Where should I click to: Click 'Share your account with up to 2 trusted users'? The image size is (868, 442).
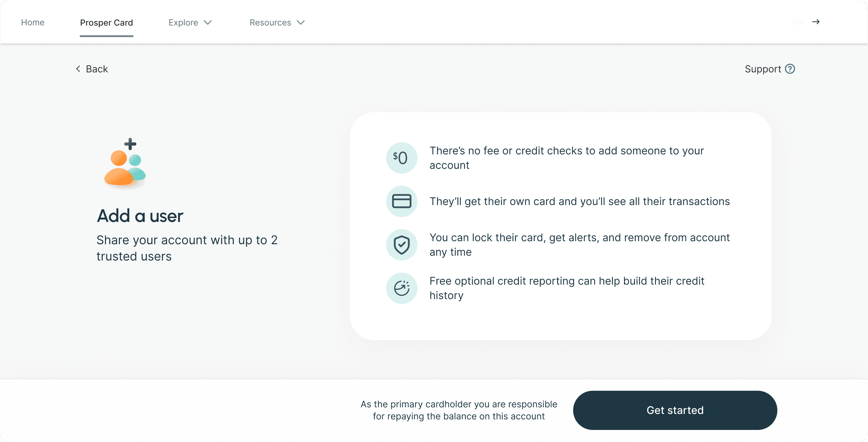[187, 248]
